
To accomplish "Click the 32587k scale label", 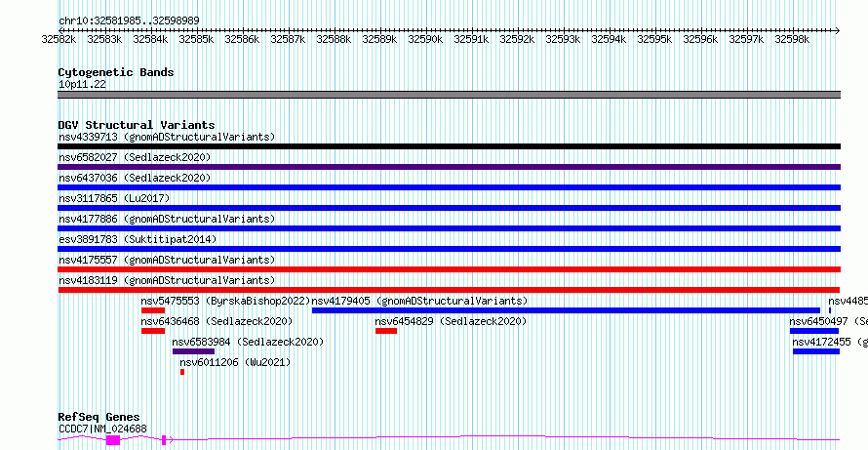I will point(288,39).
